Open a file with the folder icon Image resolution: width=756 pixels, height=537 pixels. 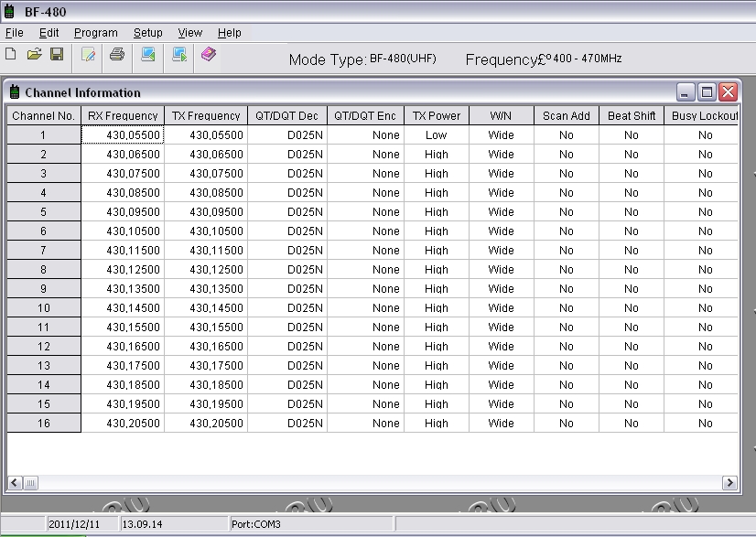[x=34, y=54]
